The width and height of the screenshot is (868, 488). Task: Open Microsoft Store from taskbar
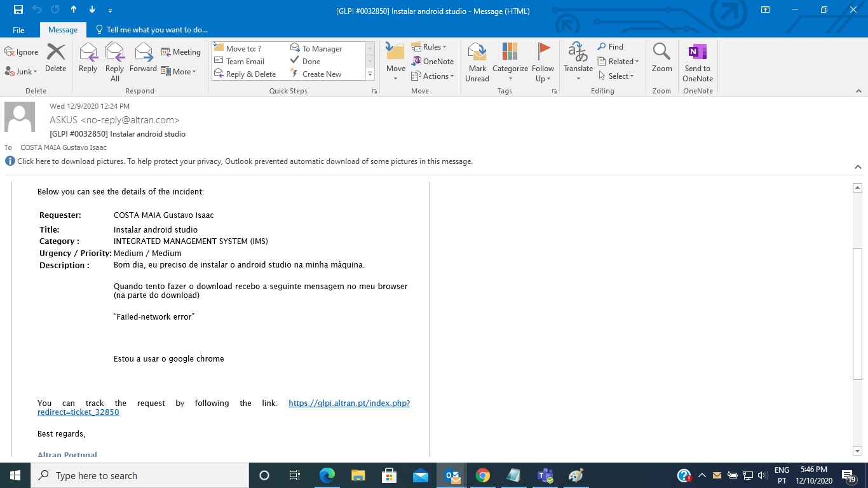(x=390, y=475)
